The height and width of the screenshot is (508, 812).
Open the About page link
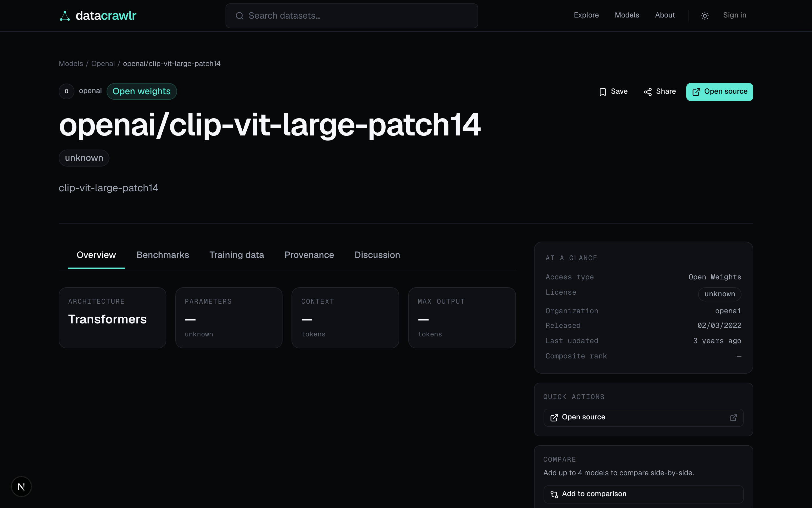(665, 15)
